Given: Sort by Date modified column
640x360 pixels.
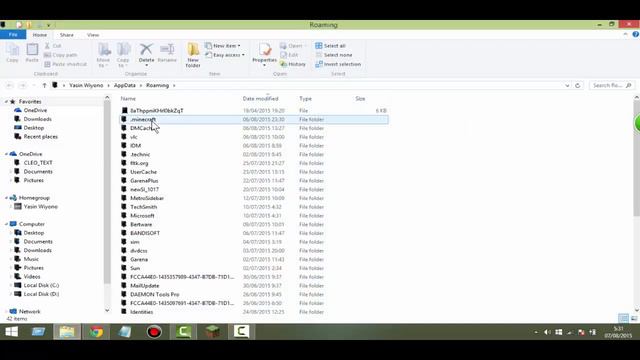Looking at the screenshot, I should 260,98.
